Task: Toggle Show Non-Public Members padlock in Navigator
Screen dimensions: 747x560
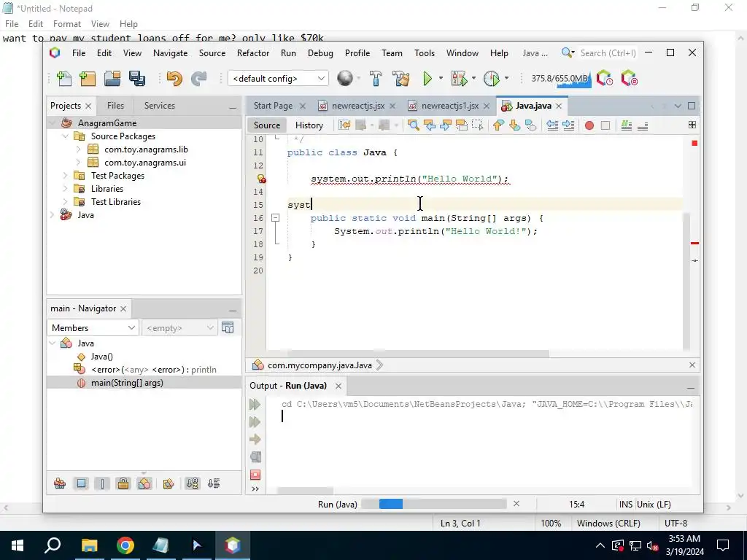Action: click(123, 484)
